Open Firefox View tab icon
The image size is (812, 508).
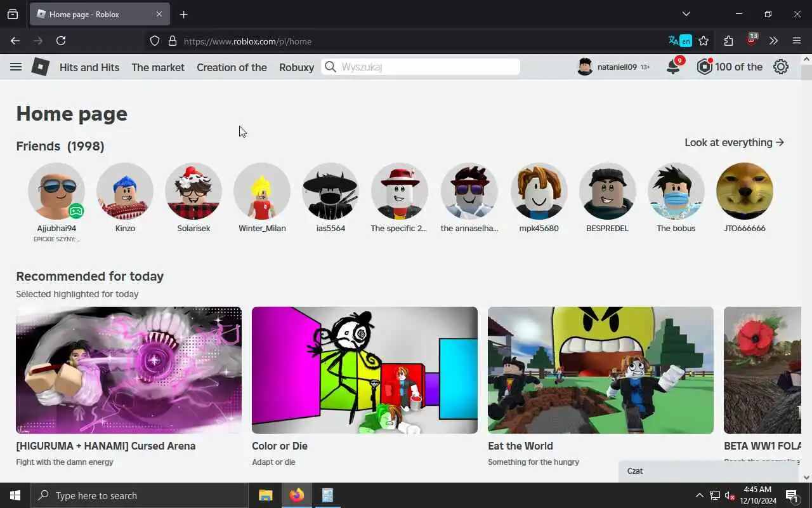click(13, 14)
